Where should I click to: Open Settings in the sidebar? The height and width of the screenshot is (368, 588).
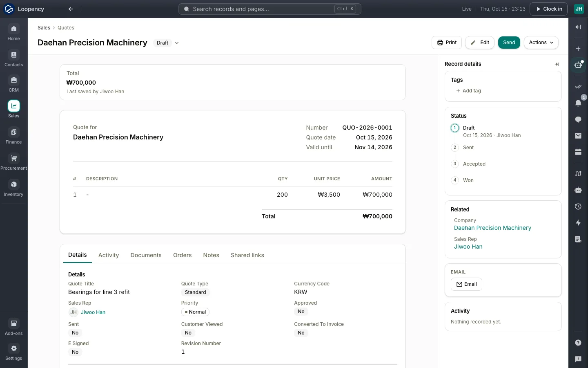13,352
